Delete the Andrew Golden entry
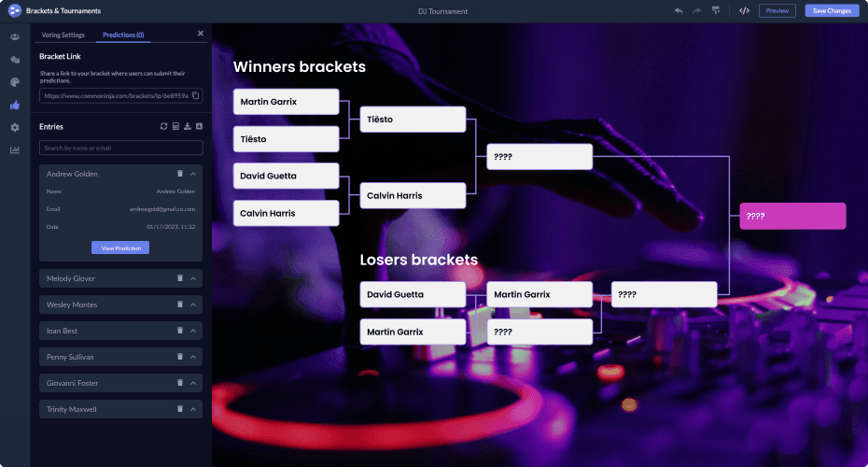The image size is (868, 467). (180, 174)
